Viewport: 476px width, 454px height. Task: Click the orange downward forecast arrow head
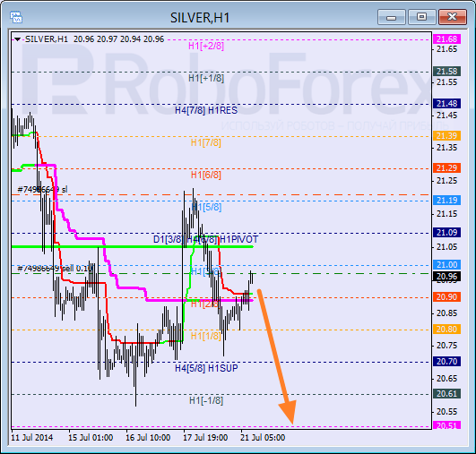click(x=288, y=412)
